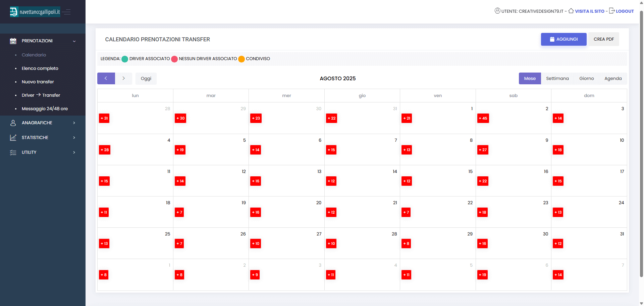Collapse the Prenotazioni sidebar section chevron
This screenshot has width=644, height=306.
click(74, 41)
